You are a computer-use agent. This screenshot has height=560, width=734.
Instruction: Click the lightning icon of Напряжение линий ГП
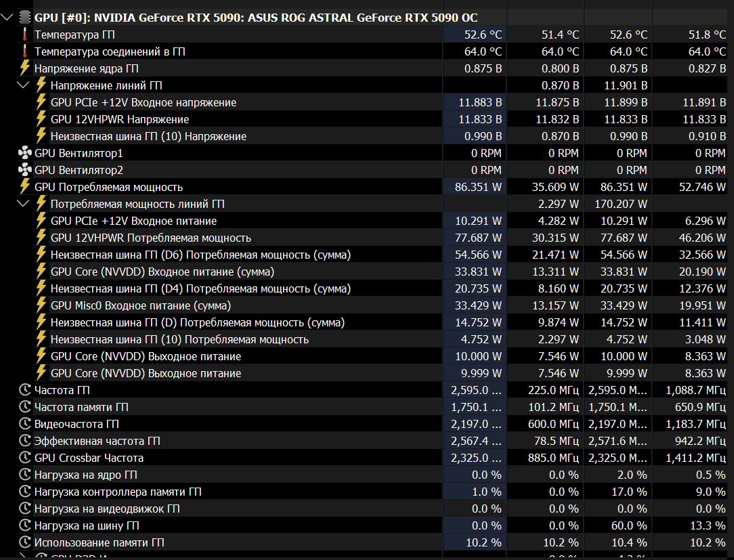tap(41, 85)
